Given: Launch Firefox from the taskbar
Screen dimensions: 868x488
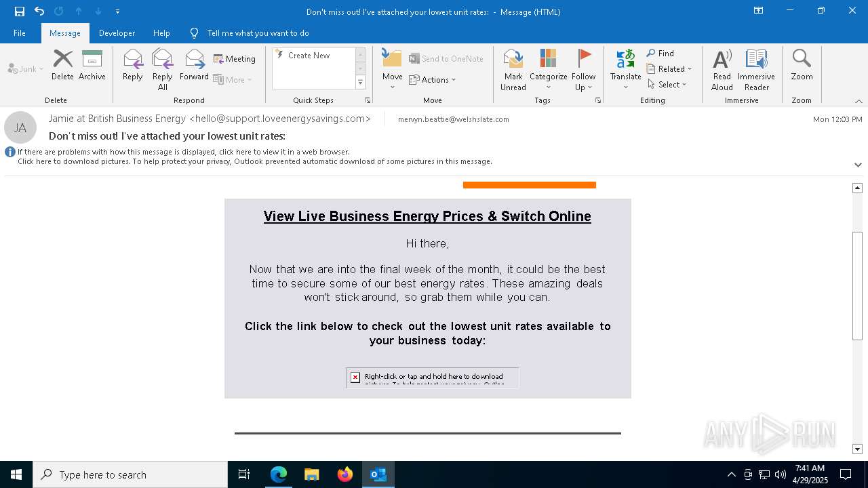Looking at the screenshot, I should [345, 474].
